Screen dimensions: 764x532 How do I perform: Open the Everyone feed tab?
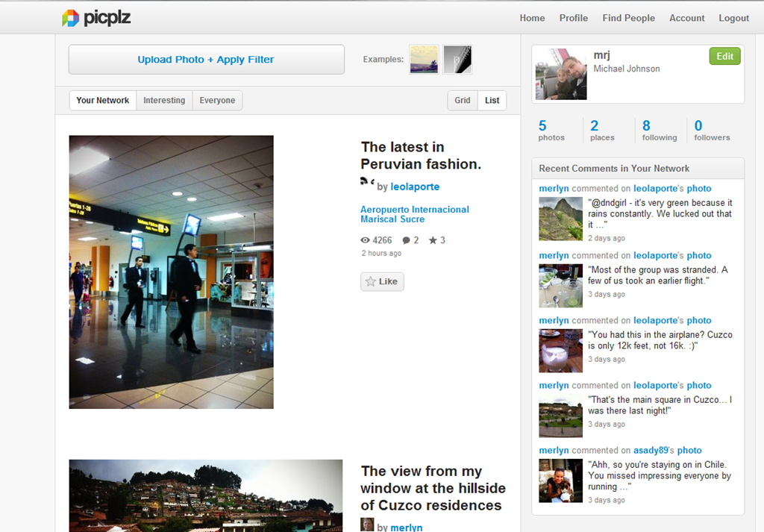tap(217, 101)
